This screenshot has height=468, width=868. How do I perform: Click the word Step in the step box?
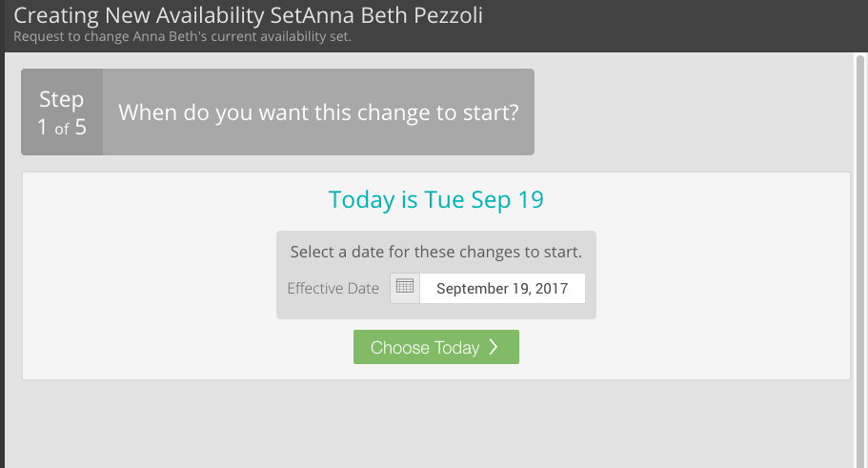(x=61, y=100)
